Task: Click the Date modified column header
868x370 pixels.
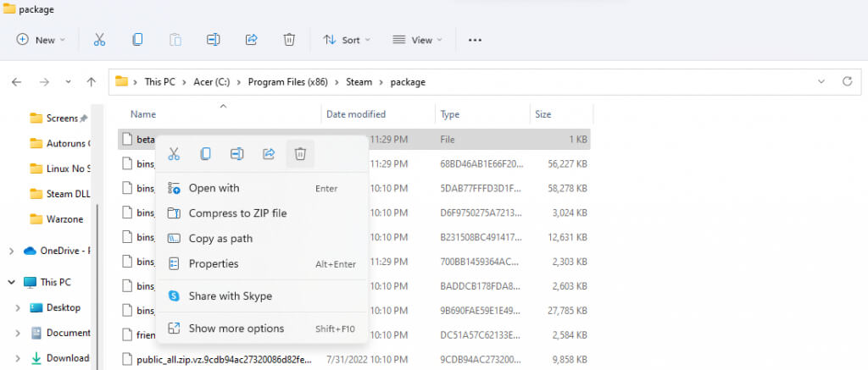Action: click(356, 114)
